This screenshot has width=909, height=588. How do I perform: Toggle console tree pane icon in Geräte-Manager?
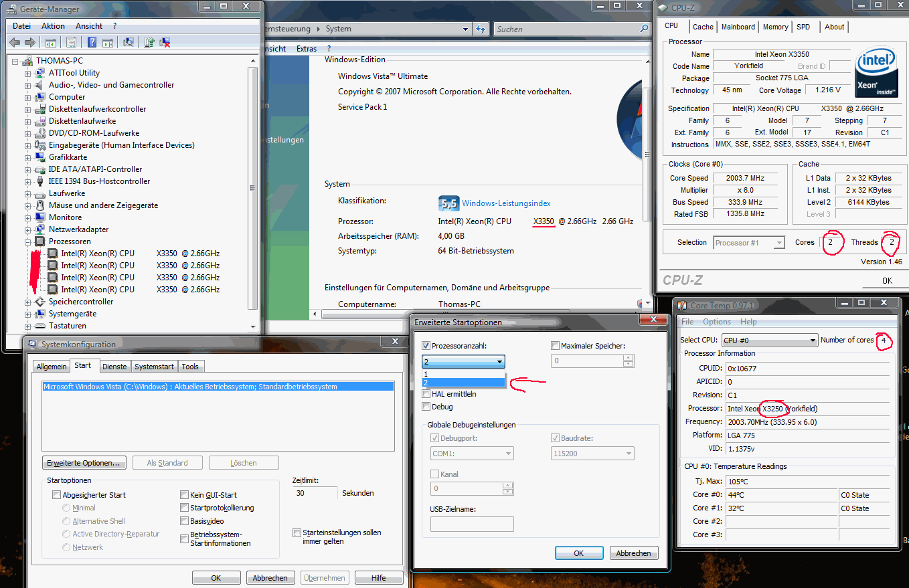50,42
